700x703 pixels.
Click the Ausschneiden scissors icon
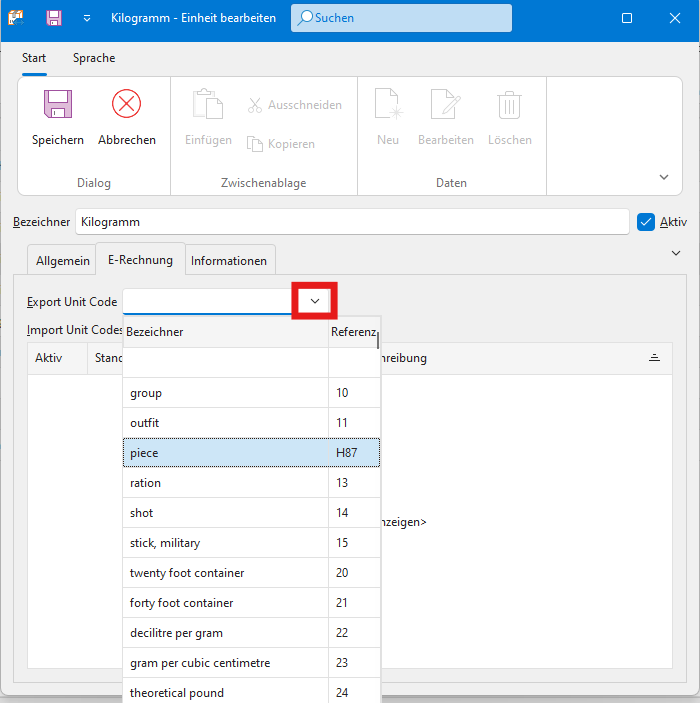click(x=255, y=105)
